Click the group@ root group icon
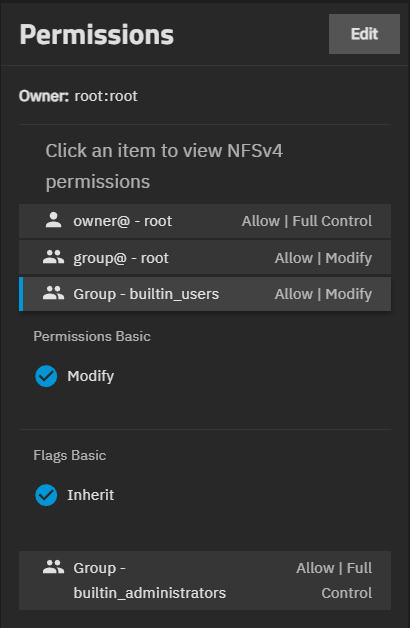 pyautogui.click(x=53, y=257)
